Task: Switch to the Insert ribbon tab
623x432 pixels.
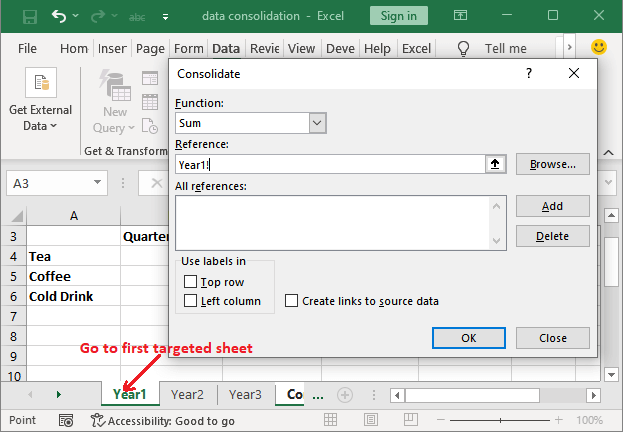Action: tap(112, 48)
